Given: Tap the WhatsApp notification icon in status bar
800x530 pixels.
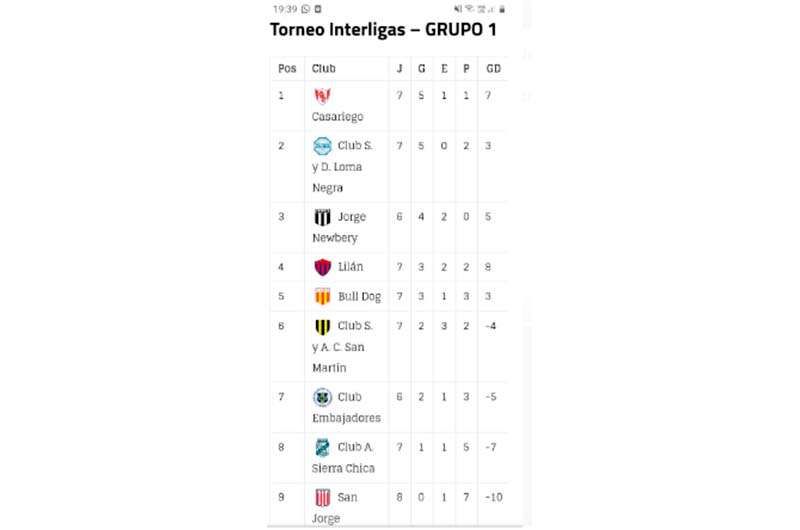Looking at the screenshot, I should pyautogui.click(x=306, y=9).
